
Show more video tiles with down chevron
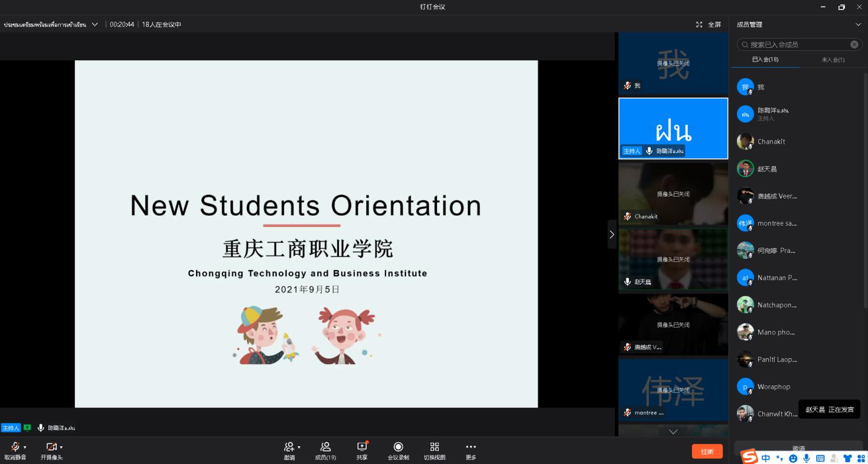[673, 432]
